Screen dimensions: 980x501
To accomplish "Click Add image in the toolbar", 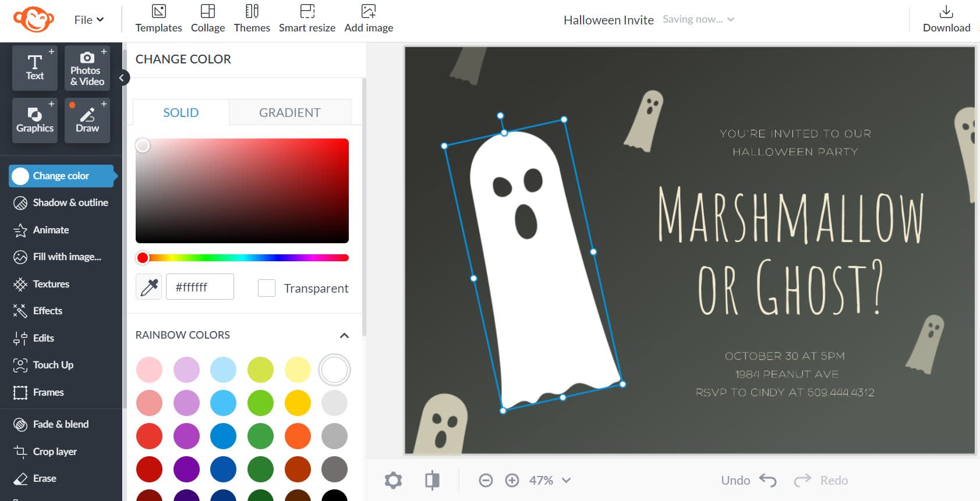I will coord(369,19).
